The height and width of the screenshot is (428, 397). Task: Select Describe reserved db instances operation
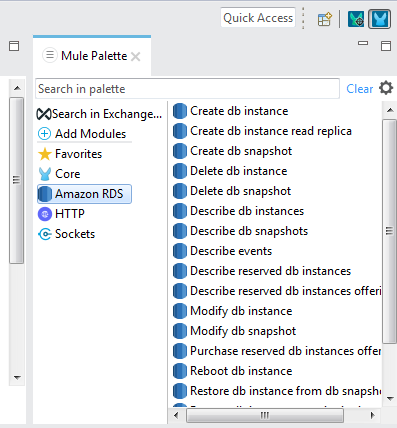262,271
